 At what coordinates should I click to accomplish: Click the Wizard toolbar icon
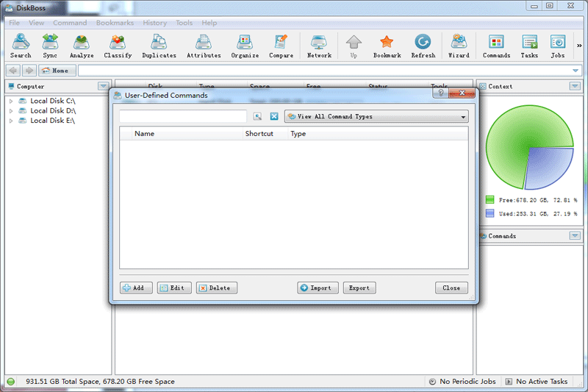(x=459, y=46)
